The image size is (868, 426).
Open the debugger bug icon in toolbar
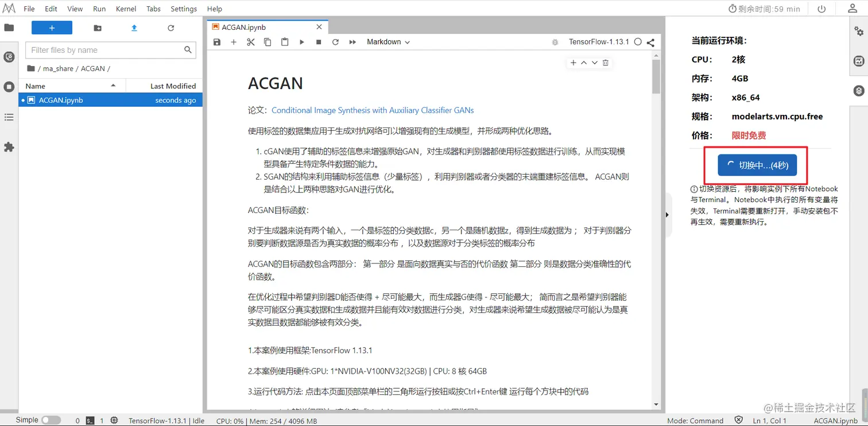coord(555,42)
